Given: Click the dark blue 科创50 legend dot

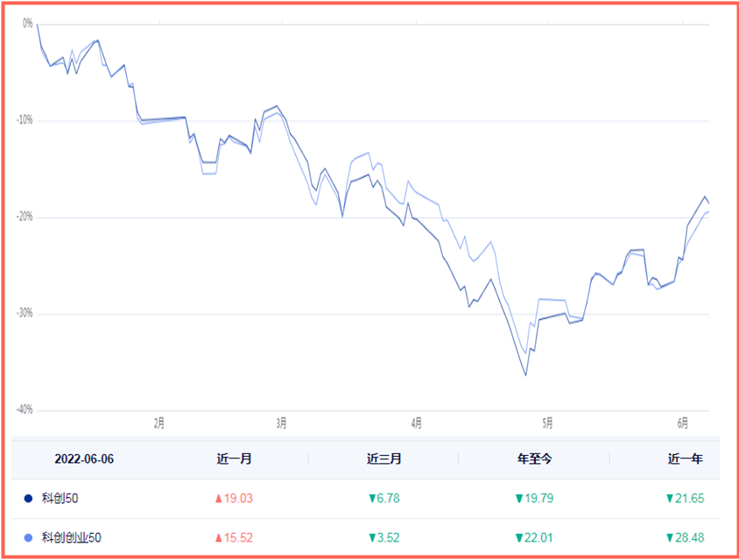Looking at the screenshot, I should [29, 499].
